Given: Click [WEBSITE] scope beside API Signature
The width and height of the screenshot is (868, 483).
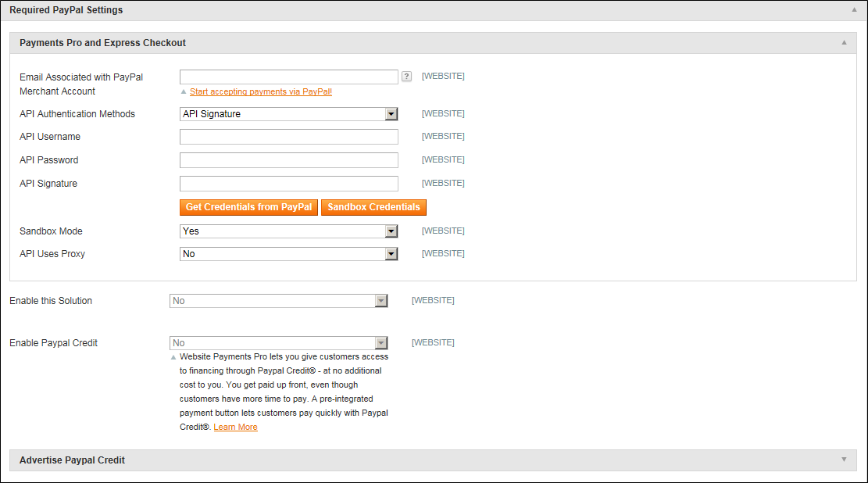Looking at the screenshot, I should click(443, 183).
